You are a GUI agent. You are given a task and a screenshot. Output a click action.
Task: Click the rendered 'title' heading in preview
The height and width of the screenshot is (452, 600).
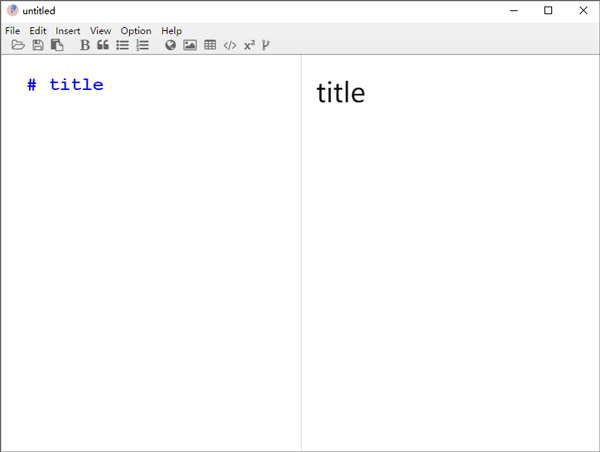[341, 93]
